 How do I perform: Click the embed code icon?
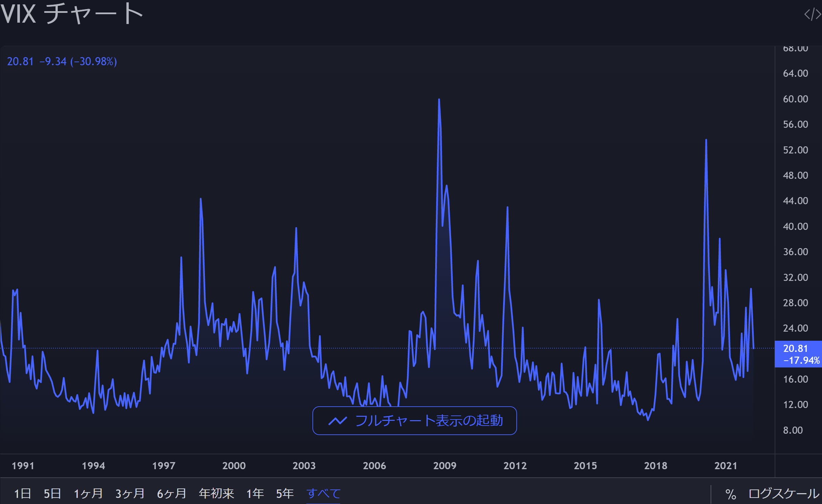812,15
